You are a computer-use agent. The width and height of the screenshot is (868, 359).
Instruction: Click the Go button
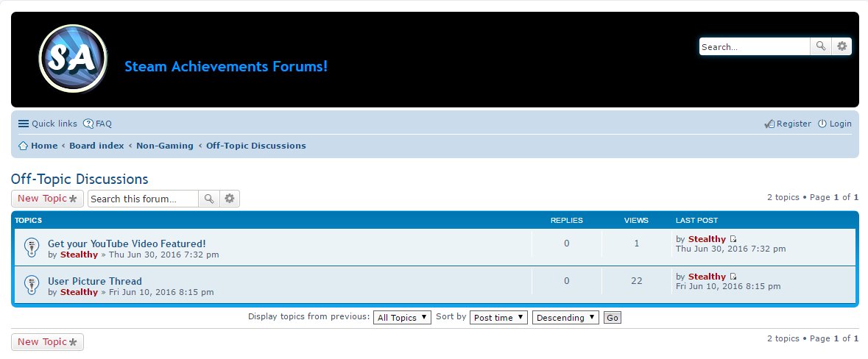pos(613,318)
